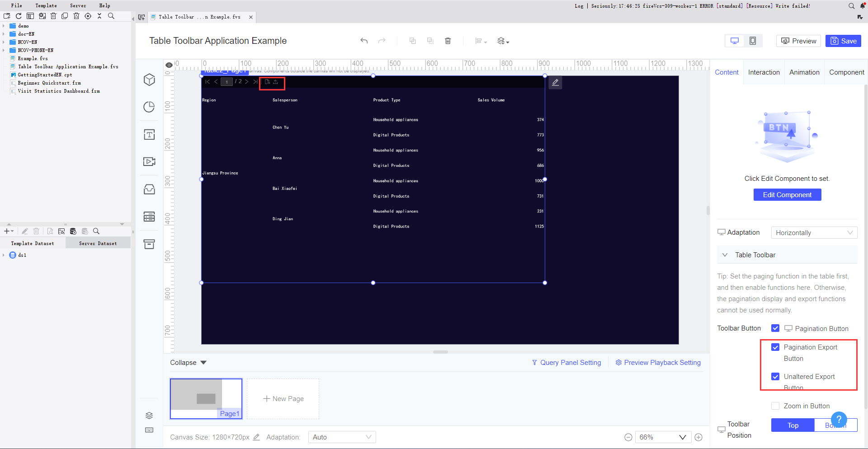This screenshot has height=449, width=868.
Task: Expand the ds1 dataset node
Action: click(x=4, y=255)
